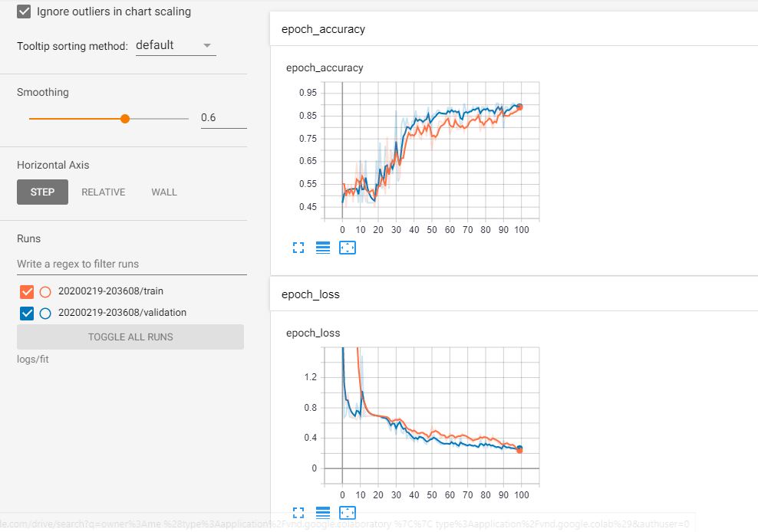Select only the train run radio circle
758x532 pixels.
tap(45, 292)
